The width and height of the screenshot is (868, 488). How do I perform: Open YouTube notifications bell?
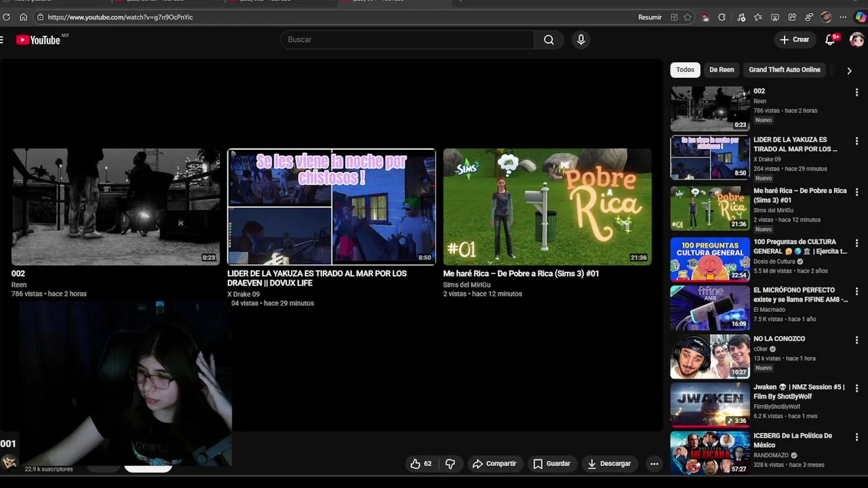point(830,39)
